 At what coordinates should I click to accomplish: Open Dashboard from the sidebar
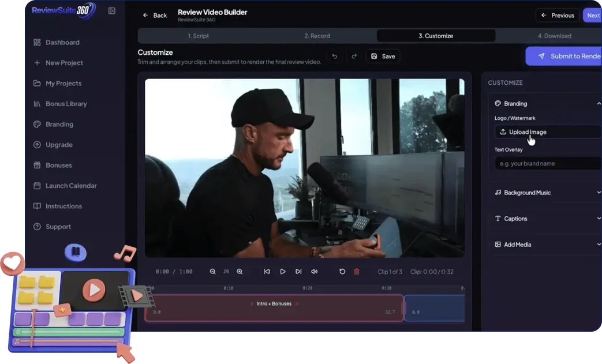57,42
